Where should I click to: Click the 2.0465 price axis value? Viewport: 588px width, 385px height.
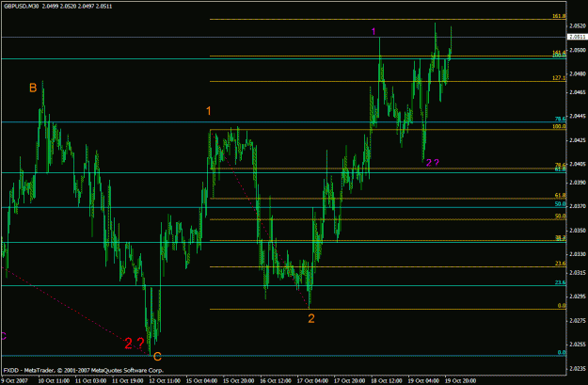click(577, 92)
